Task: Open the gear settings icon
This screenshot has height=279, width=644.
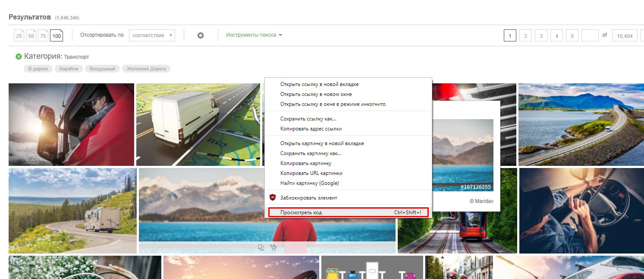Action: tap(201, 35)
